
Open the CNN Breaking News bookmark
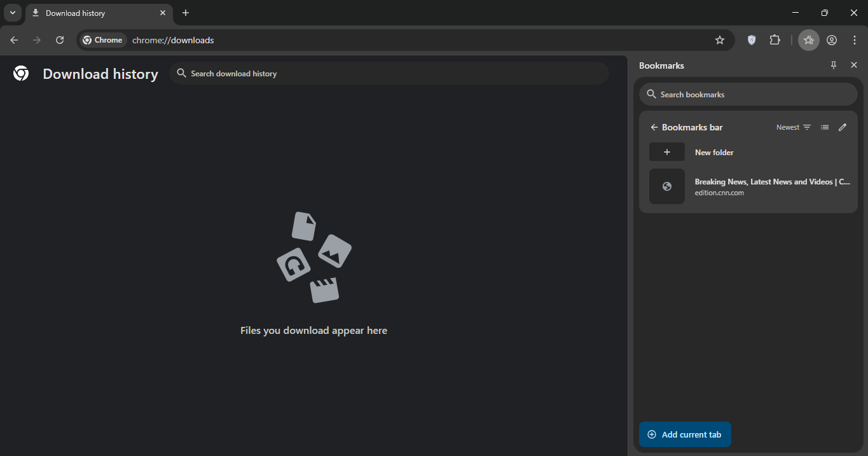(x=748, y=186)
